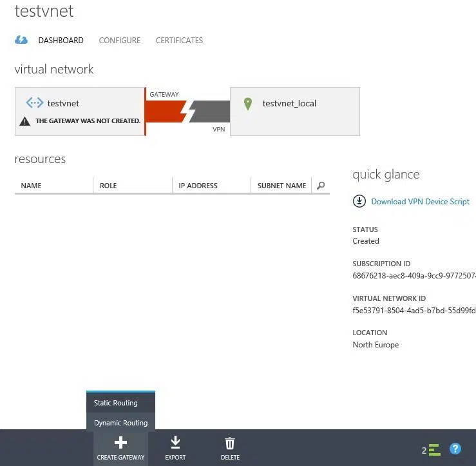Choose Static Routing from the popup

116,403
